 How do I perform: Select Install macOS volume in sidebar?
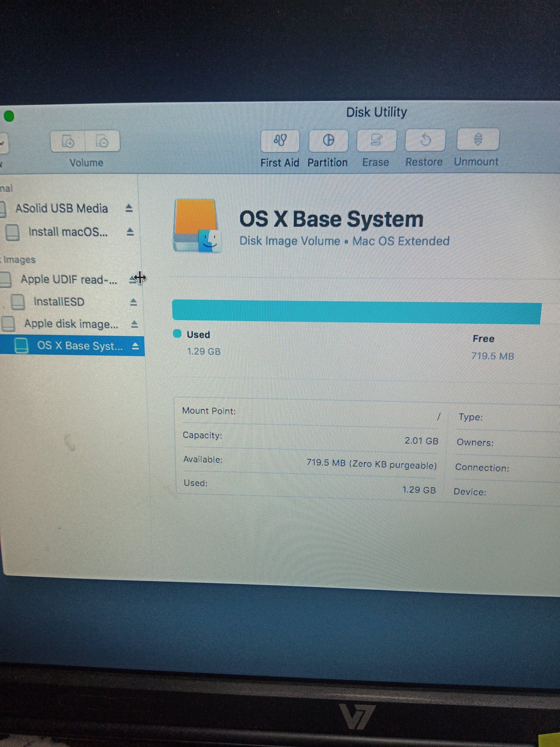68,232
